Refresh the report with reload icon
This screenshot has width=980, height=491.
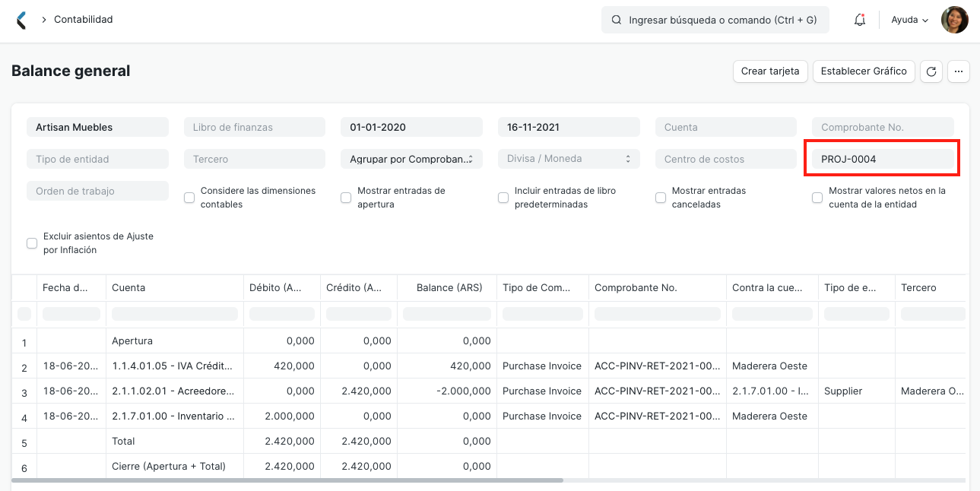coord(931,71)
